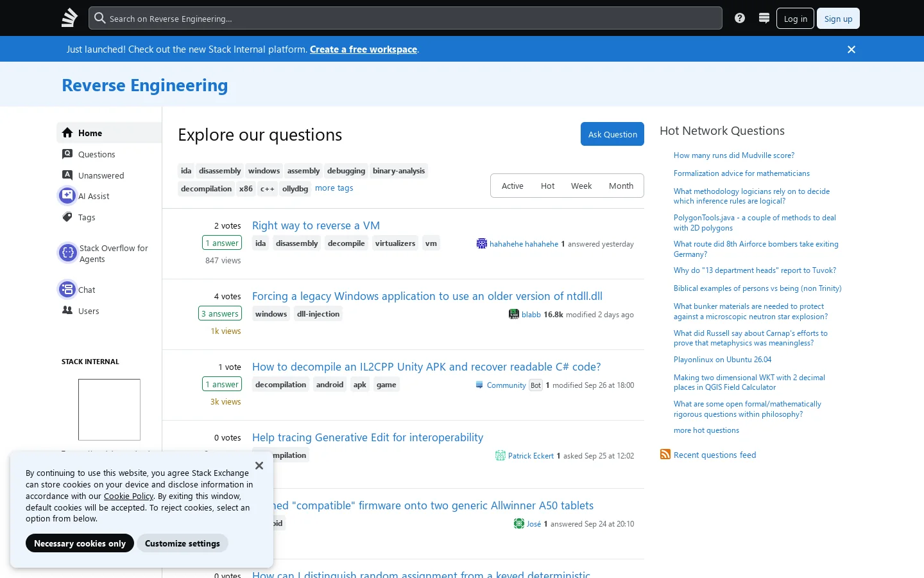Focus the Reverse Engineering search field
Viewport: 924px width, 578px height.
click(406, 18)
